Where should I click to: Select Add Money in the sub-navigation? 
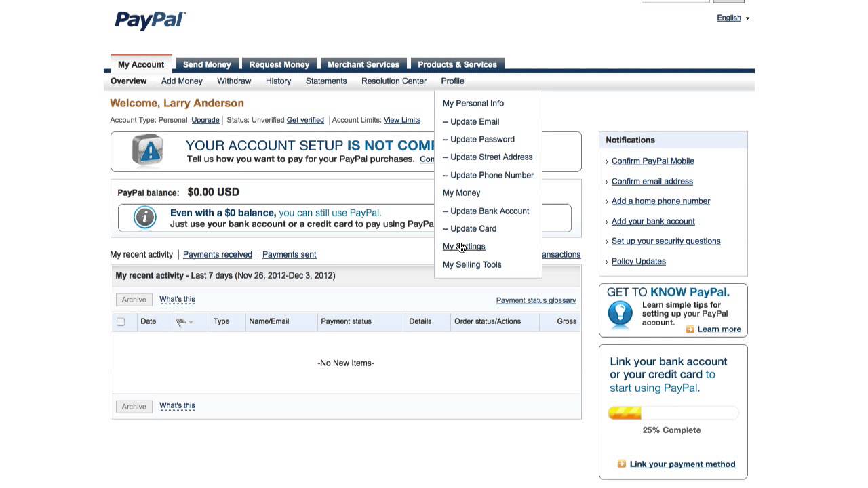pyautogui.click(x=182, y=81)
